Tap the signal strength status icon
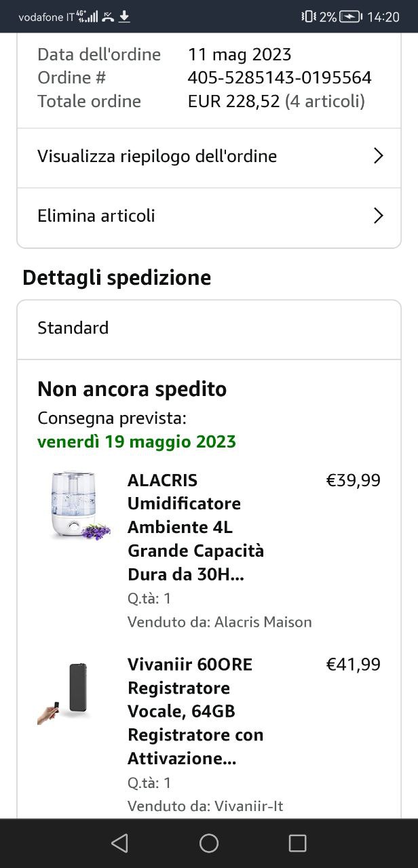This screenshot has height=868, width=418. click(89, 16)
